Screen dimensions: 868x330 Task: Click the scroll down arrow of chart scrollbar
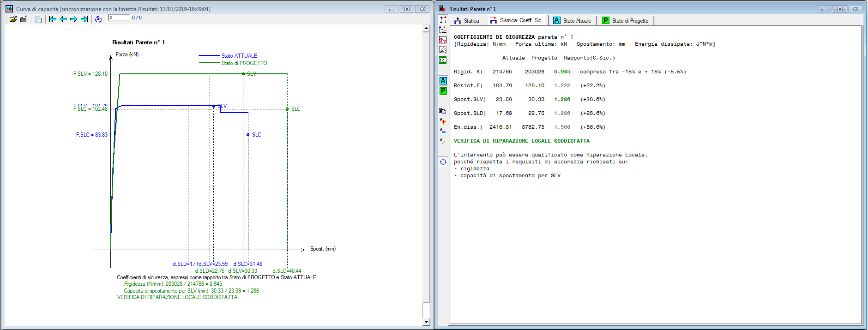(x=426, y=322)
